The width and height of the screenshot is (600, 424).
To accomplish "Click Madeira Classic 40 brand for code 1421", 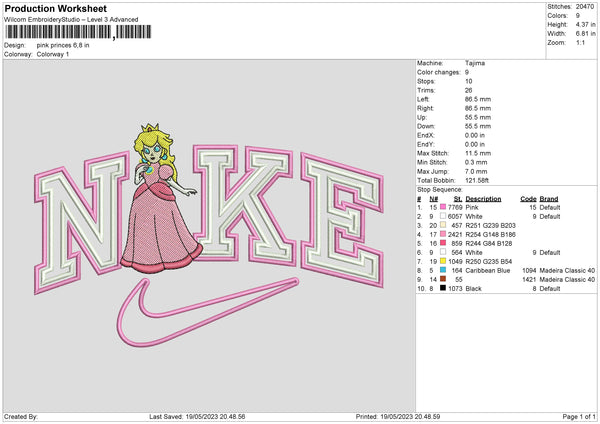I will point(567,280).
